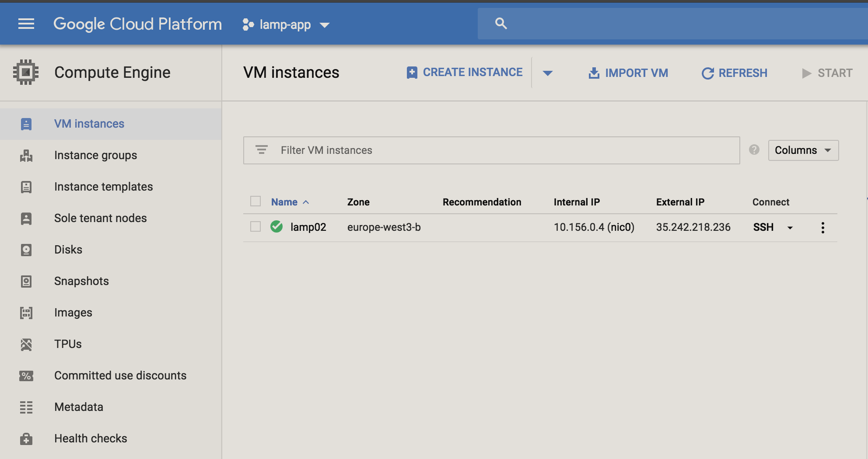
Task: Click the Images sidebar icon
Action: point(26,313)
